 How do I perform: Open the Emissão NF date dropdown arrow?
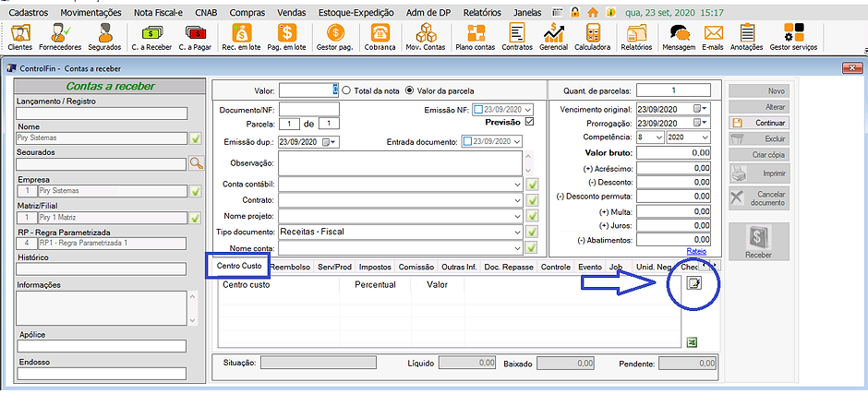click(527, 110)
